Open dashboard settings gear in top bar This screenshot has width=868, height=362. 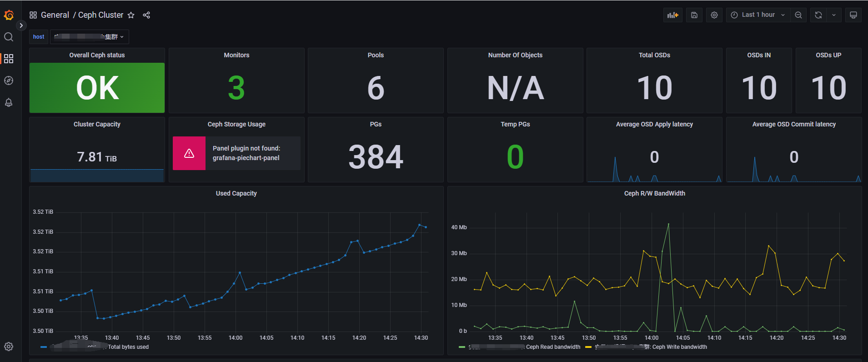tap(714, 15)
